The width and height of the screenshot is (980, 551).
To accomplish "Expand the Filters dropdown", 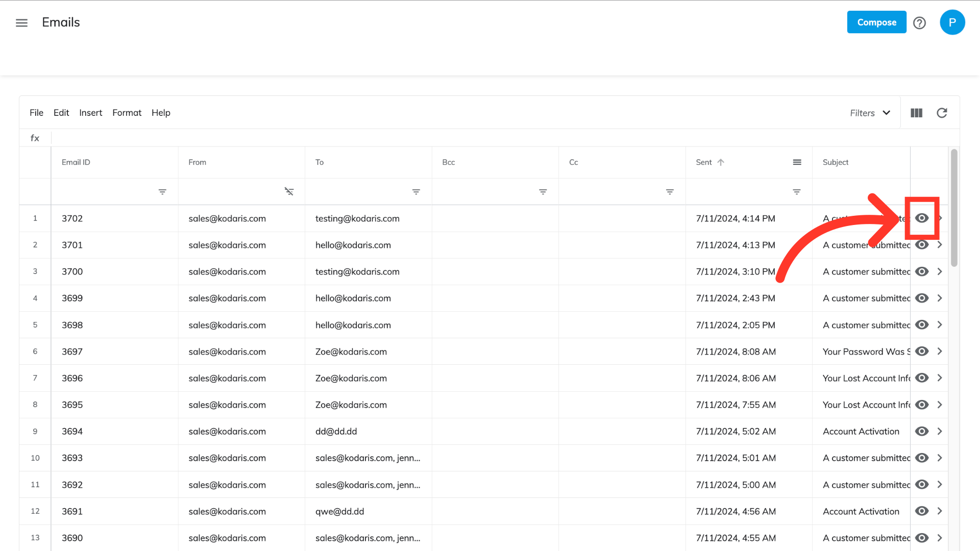I will 870,113.
